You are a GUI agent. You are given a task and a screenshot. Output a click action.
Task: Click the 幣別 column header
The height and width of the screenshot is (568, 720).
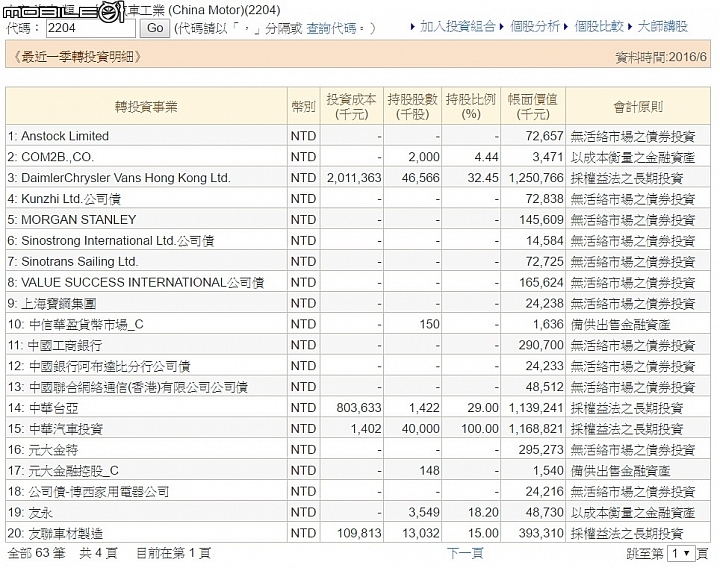pos(304,107)
